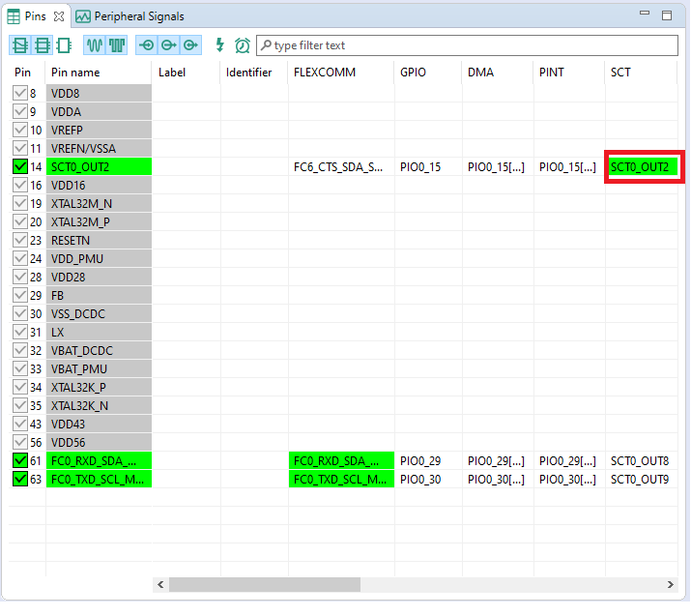Click the Pin name column header
Screen dimensions: 691x616
[75, 73]
